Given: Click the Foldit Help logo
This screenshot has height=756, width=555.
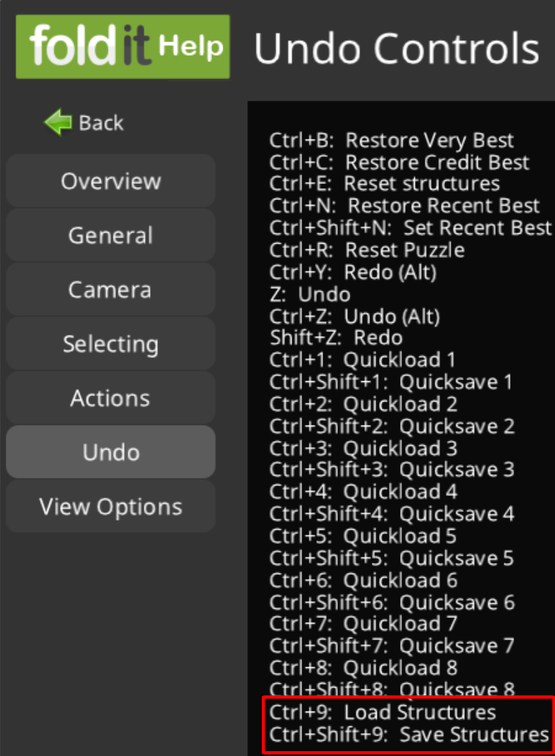Looking at the screenshot, I should click(x=123, y=47).
